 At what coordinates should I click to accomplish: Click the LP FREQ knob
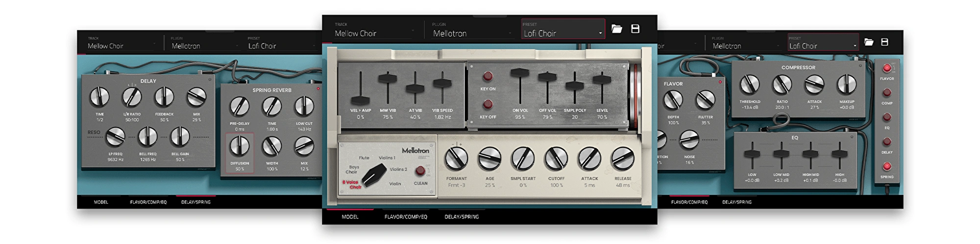point(116,137)
